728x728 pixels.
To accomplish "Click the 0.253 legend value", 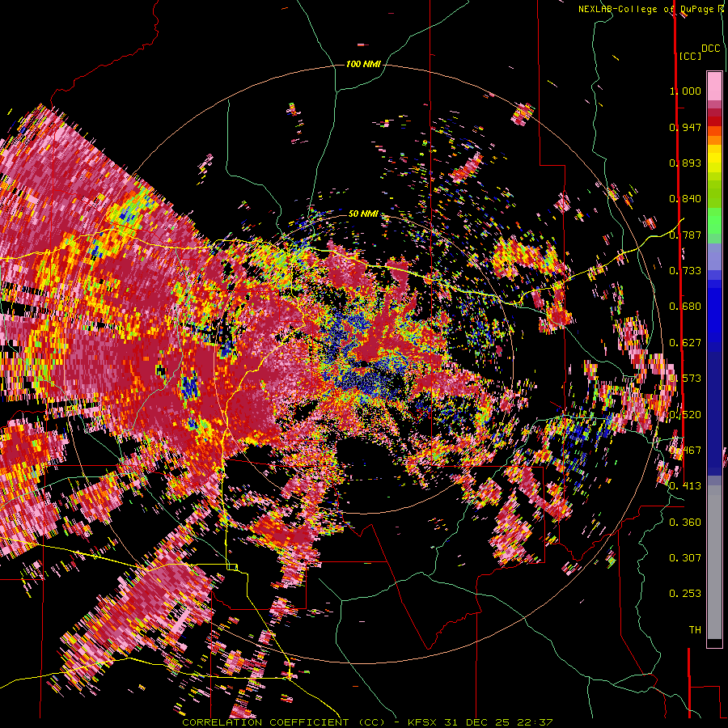I will tap(685, 594).
